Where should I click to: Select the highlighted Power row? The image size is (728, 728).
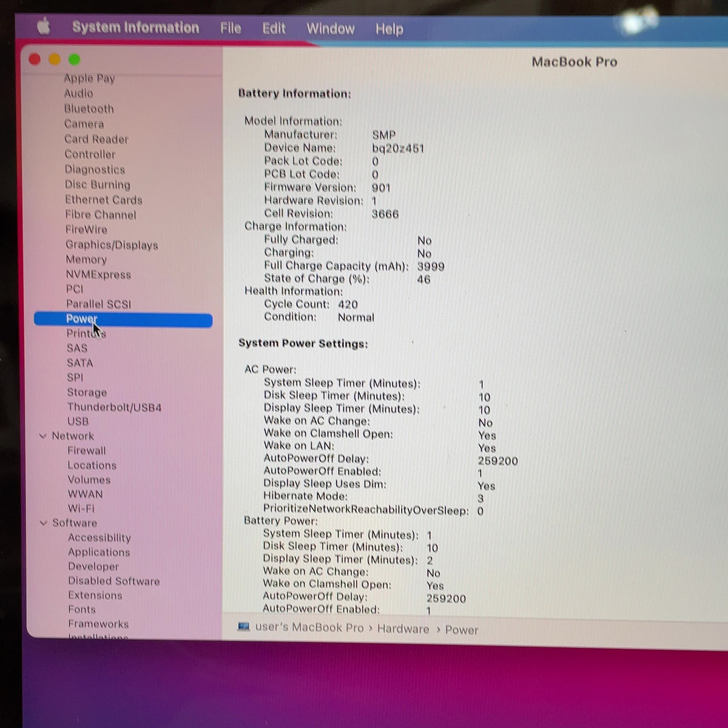[x=123, y=319]
